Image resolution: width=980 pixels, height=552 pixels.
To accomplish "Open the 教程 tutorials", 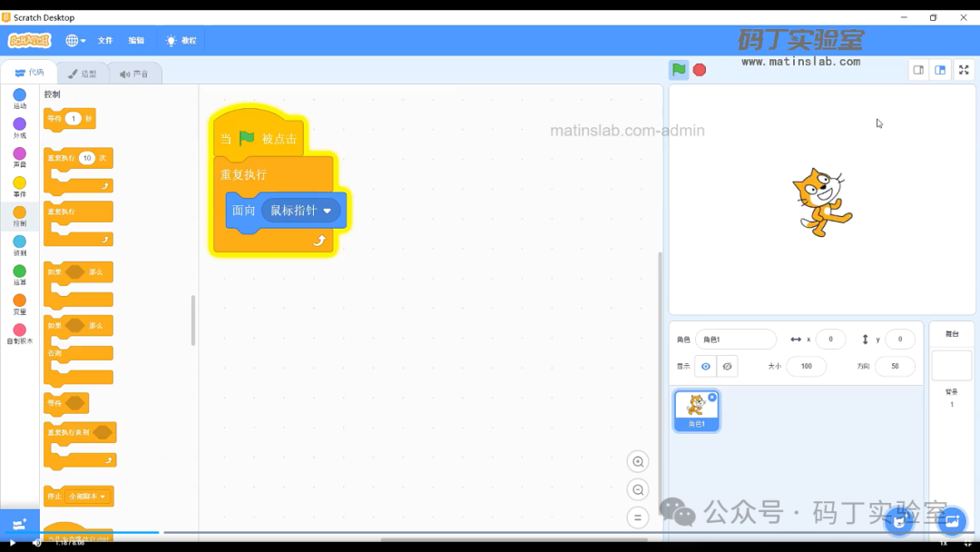I will click(x=181, y=41).
